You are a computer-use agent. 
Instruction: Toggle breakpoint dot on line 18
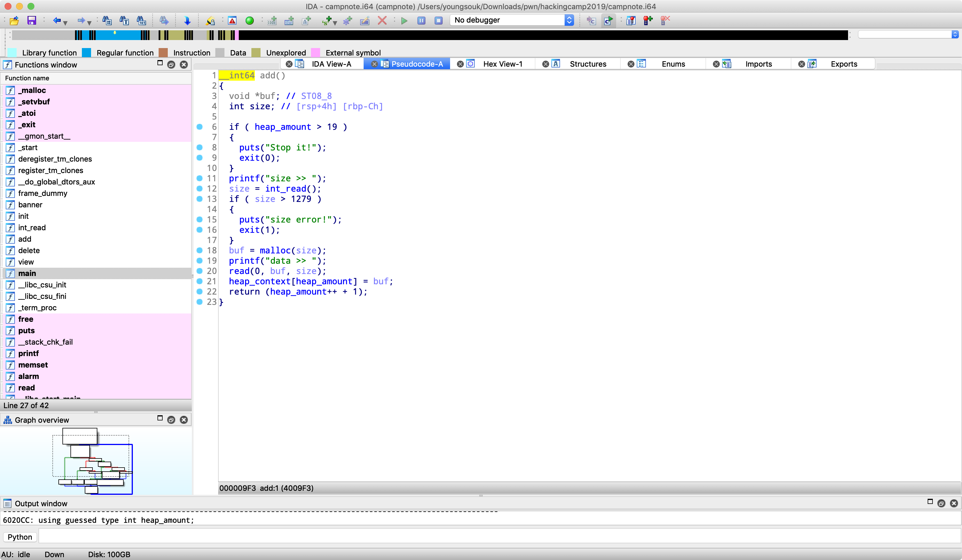coord(199,250)
